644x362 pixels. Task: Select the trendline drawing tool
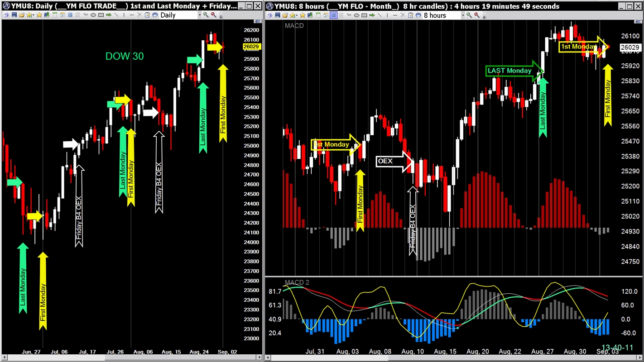tap(116, 15)
